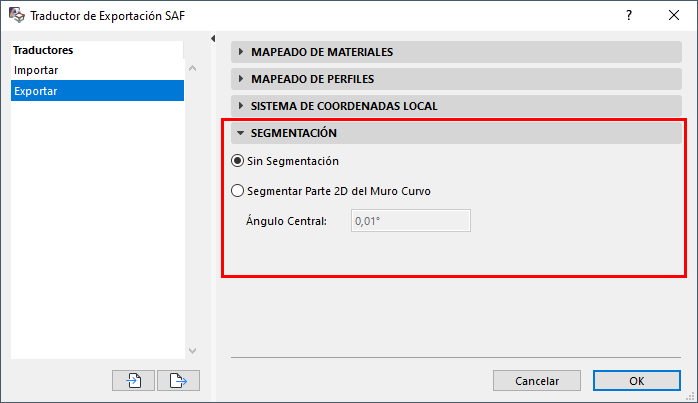The width and height of the screenshot is (698, 403).
Task: Close the SAF export translator dialog
Action: coord(674,16)
